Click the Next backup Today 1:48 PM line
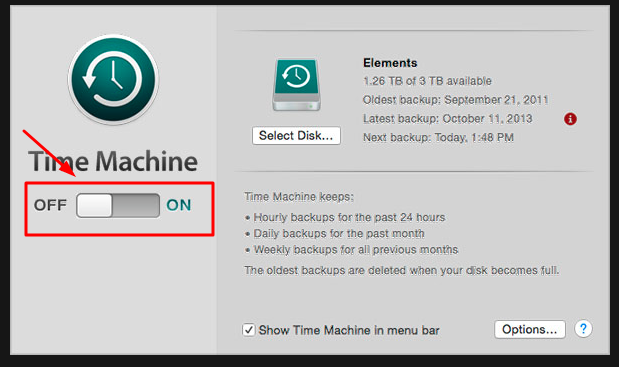This screenshot has height=367, width=619. [x=438, y=138]
